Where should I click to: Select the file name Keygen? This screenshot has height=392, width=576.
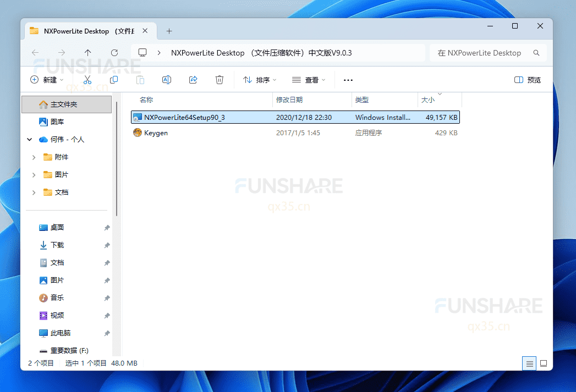tap(156, 133)
